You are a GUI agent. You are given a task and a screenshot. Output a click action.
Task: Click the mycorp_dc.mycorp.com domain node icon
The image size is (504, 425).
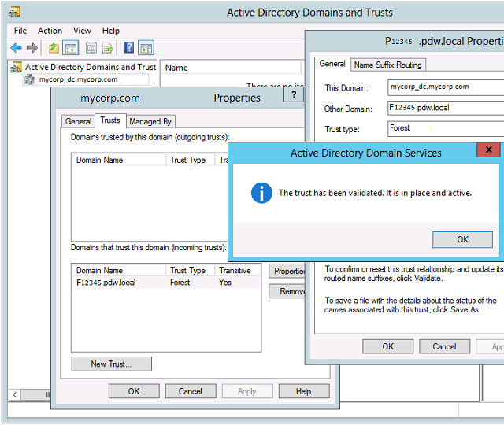29,79
